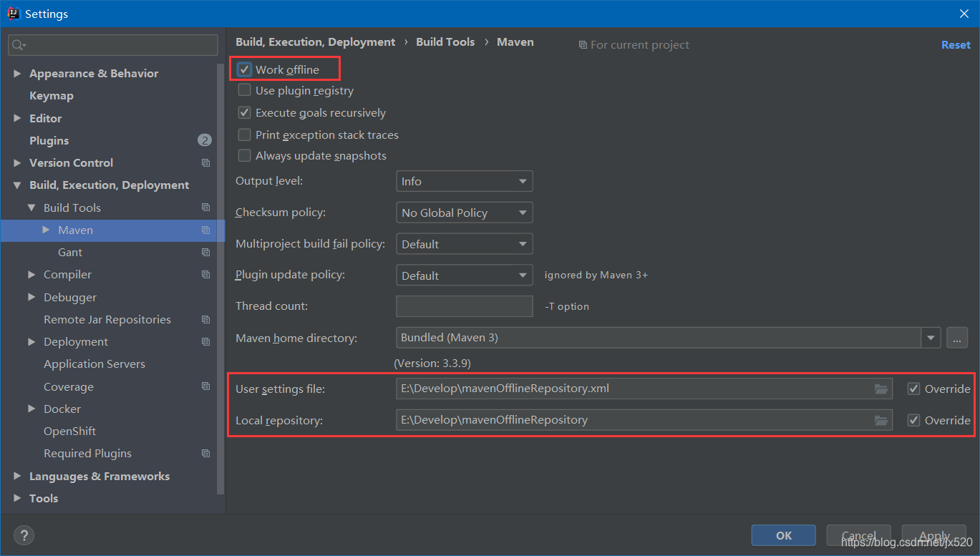
Task: Click project-level icon next to Remote Jar Repositories
Action: (x=206, y=320)
